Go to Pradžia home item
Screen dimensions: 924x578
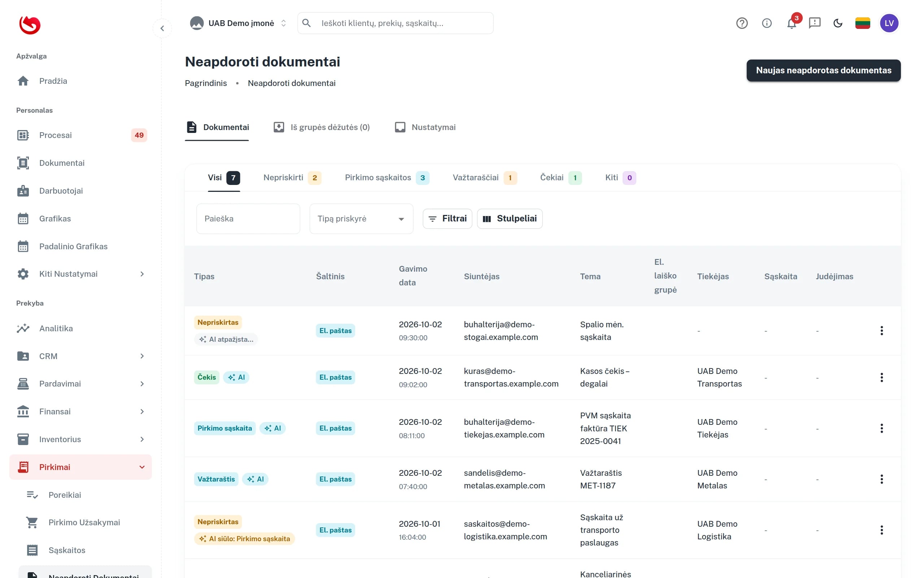(x=80, y=81)
